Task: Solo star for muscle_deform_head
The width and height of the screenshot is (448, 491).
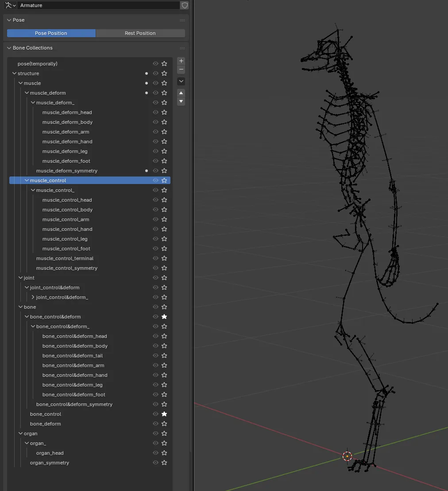Action: pyautogui.click(x=164, y=112)
